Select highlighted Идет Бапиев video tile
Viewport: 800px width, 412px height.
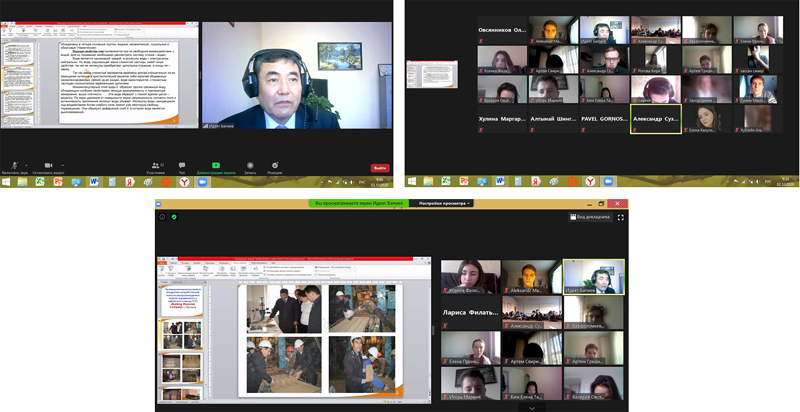coord(593,277)
